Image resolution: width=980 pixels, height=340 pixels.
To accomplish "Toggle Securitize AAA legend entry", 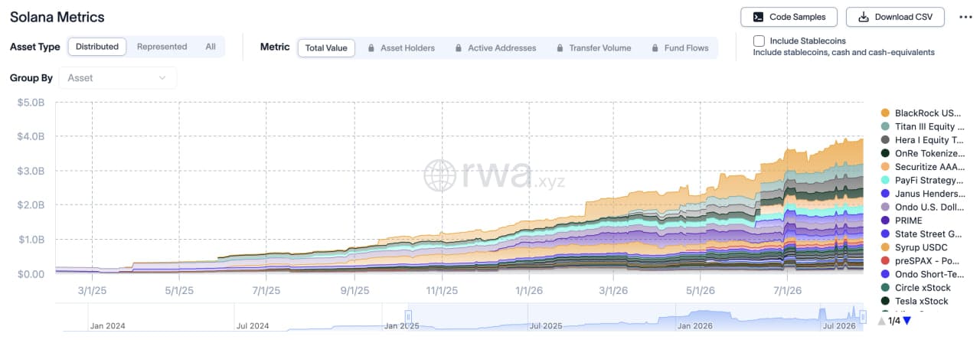I will tap(923, 167).
